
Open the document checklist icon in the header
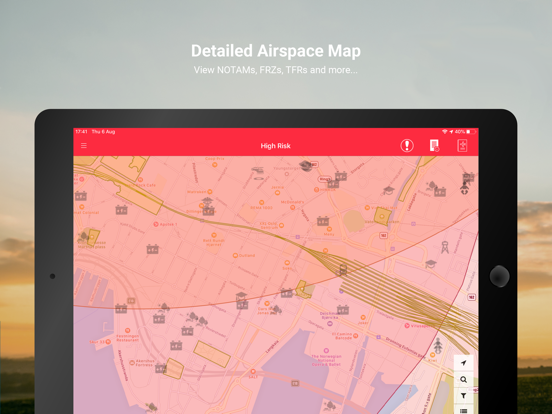[x=434, y=145]
